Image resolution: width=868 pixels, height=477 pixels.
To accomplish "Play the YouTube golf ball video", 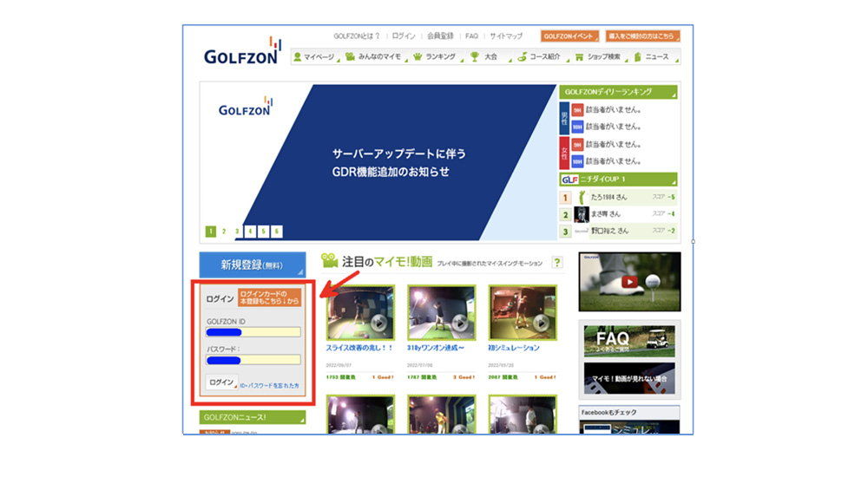I will coord(629,282).
